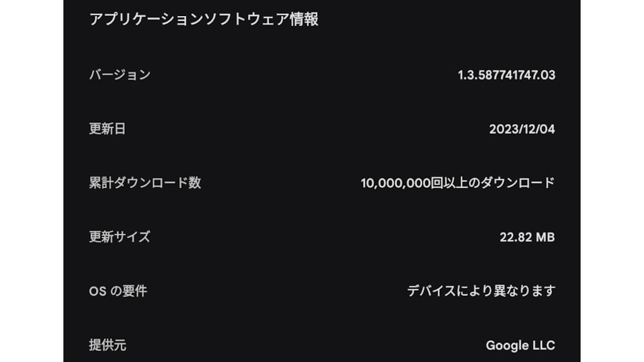Click the update date 2023/12/04
Image resolution: width=644 pixels, height=362 pixels.
522,129
